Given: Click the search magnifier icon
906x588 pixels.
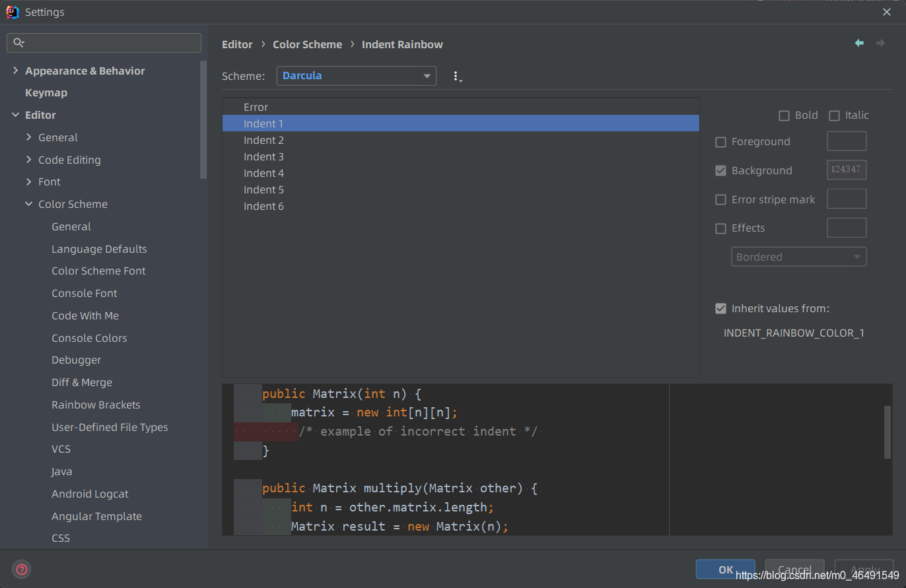Looking at the screenshot, I should click(18, 43).
